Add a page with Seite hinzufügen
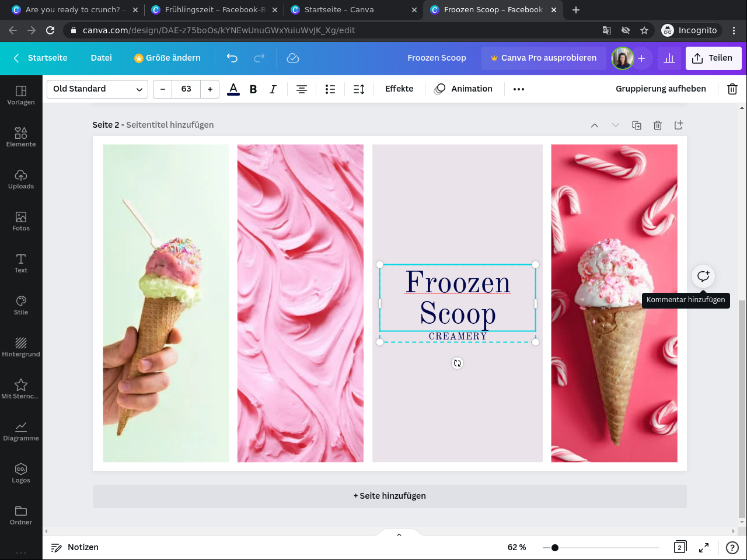747x560 pixels. 390,496
